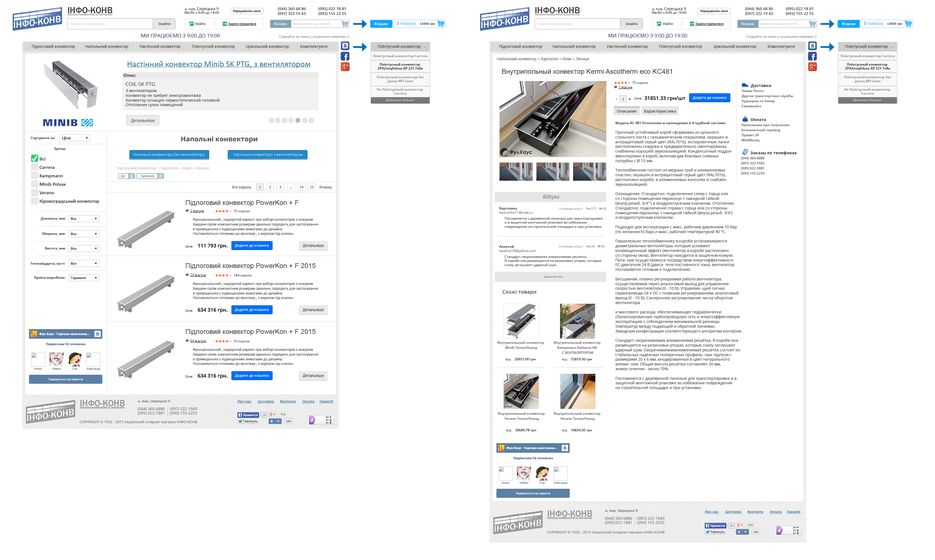Click Додати до кошика beside 31851.33 грн/шт

click(709, 97)
